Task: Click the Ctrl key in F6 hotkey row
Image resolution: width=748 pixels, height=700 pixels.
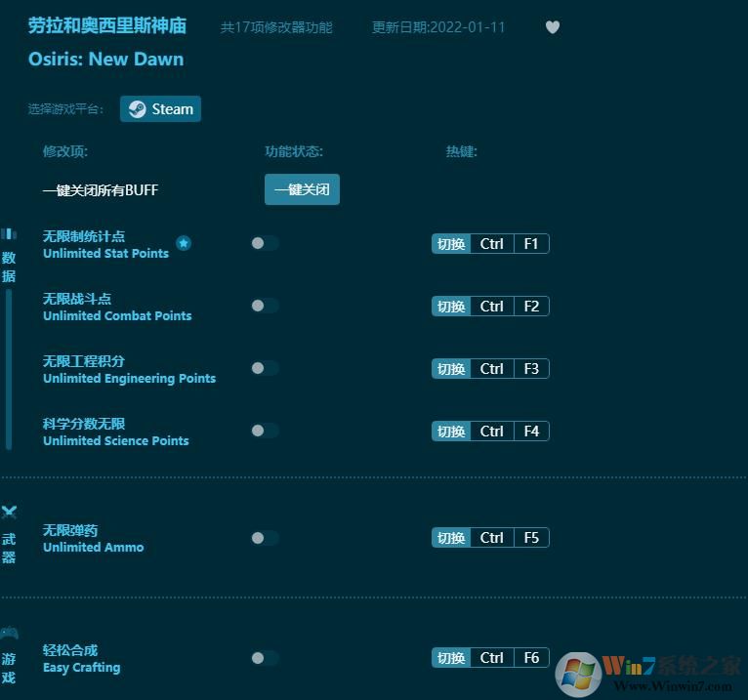Action: [492, 658]
